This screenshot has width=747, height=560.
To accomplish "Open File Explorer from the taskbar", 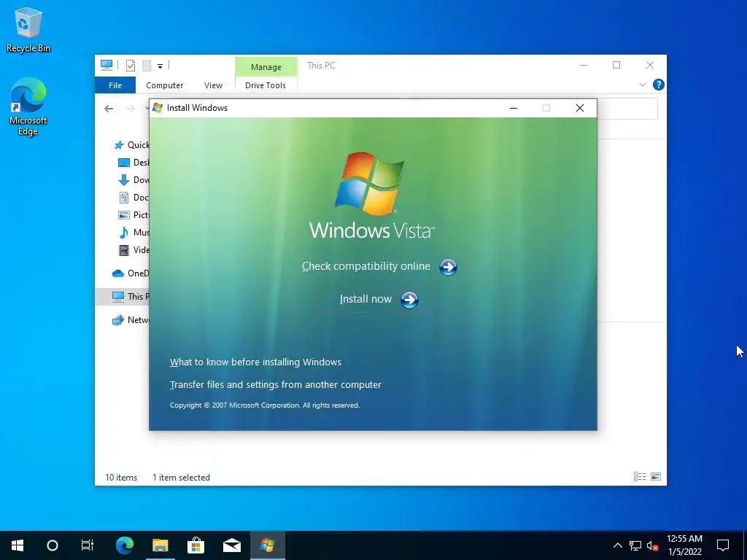I will 160,545.
